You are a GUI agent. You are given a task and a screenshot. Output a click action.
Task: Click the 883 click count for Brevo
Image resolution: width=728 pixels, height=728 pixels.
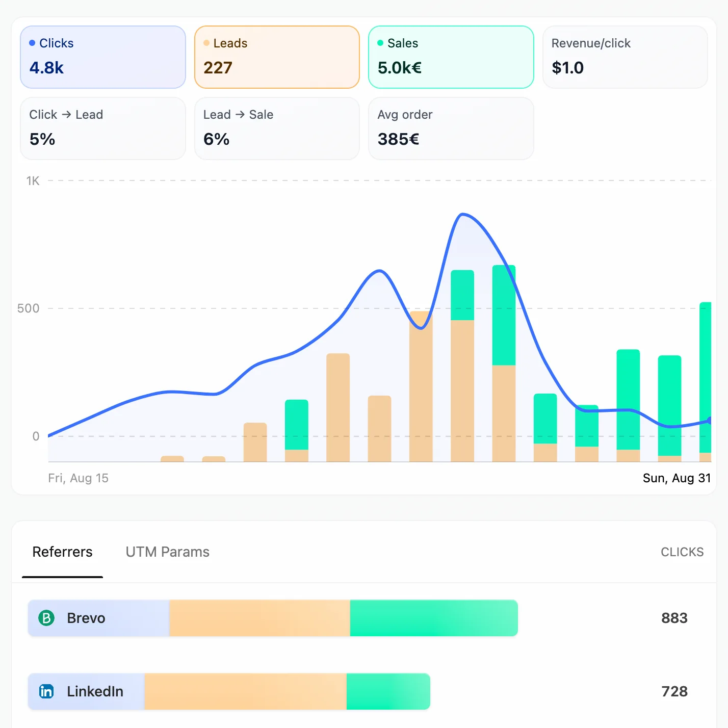(x=673, y=618)
